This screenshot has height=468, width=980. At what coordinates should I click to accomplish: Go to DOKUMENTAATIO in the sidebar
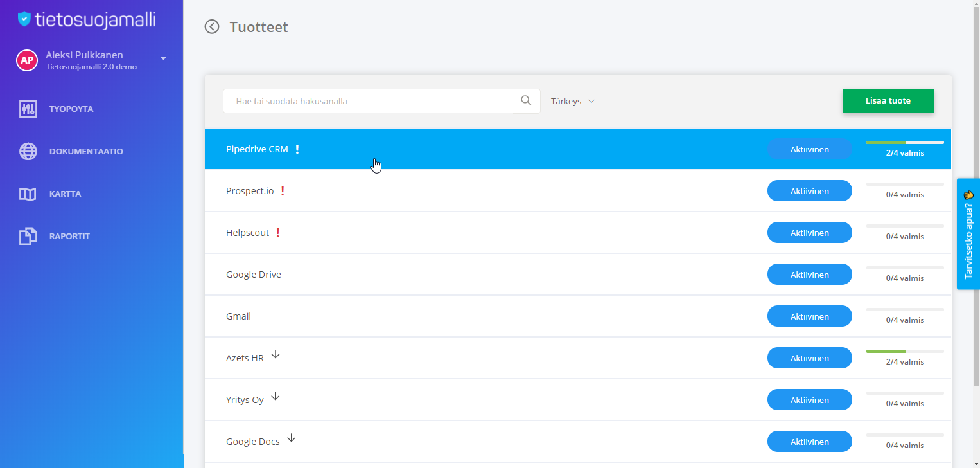click(x=86, y=152)
